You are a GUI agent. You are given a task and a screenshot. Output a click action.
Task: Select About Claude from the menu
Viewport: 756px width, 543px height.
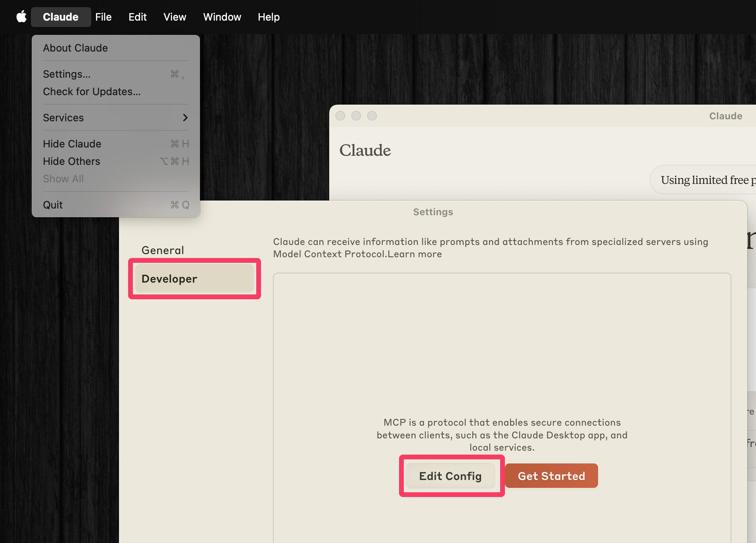tap(75, 48)
